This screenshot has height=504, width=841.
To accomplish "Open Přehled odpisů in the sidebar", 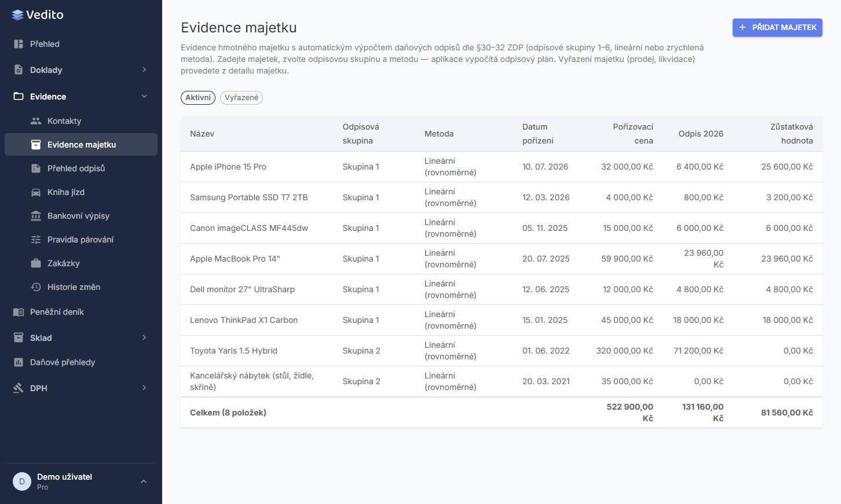I will 81,168.
